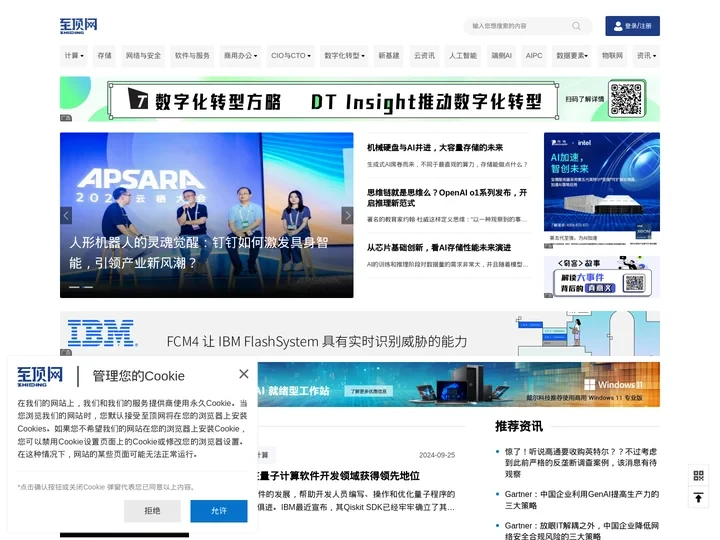Open the 软件与服务 nav item
The image size is (720, 540).
[x=192, y=56]
